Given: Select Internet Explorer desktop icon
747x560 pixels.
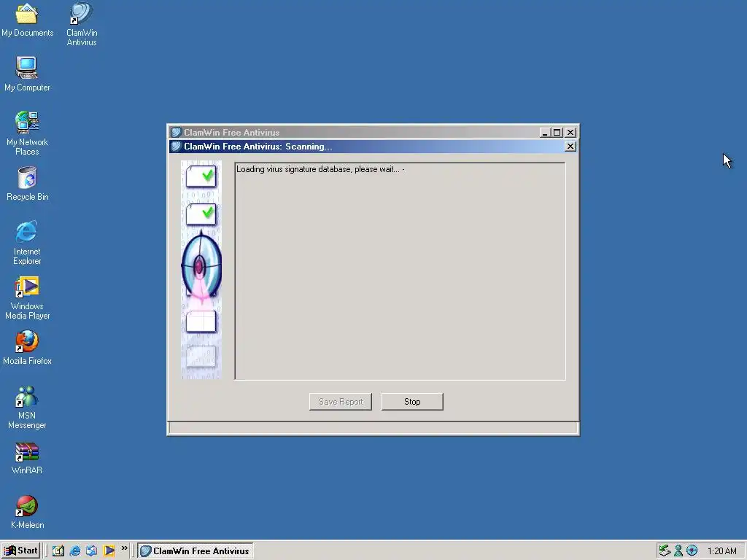Looking at the screenshot, I should pos(27,243).
